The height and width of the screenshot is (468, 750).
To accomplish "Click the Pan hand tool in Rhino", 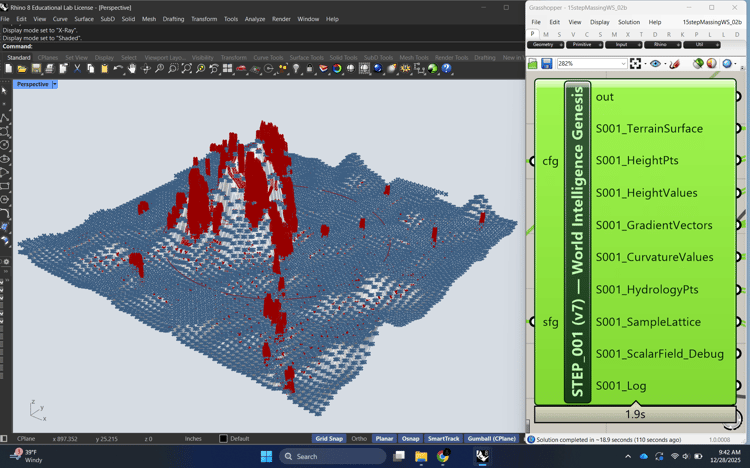I will [x=132, y=69].
